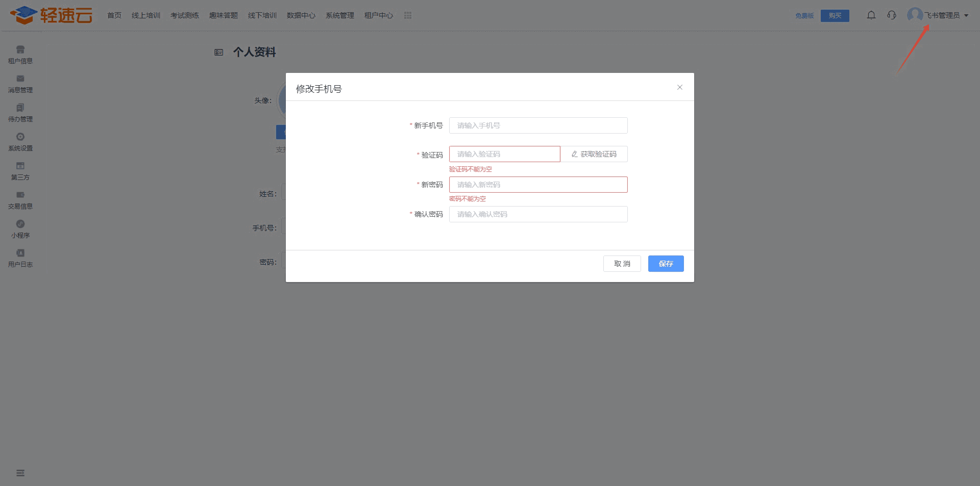Focus the 新手机号 input field
The width and height of the screenshot is (980, 486).
538,125
